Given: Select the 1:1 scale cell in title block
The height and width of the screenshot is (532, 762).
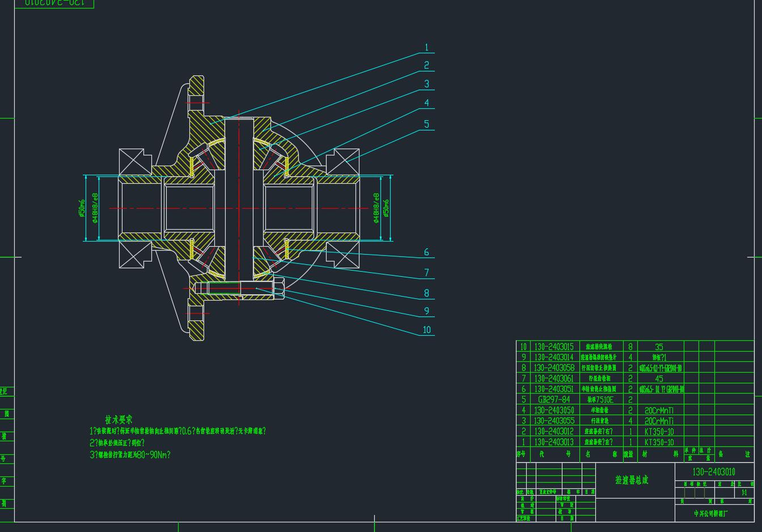Looking at the screenshot, I should tap(744, 493).
